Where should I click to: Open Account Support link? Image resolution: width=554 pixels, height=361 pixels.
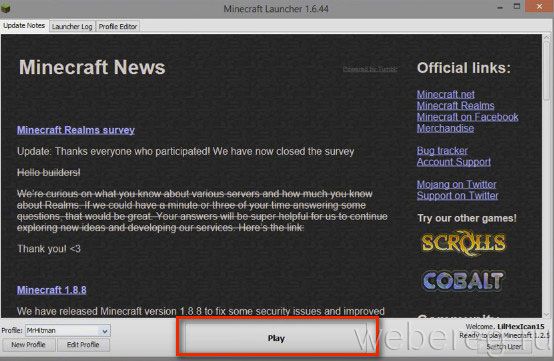[x=454, y=162]
